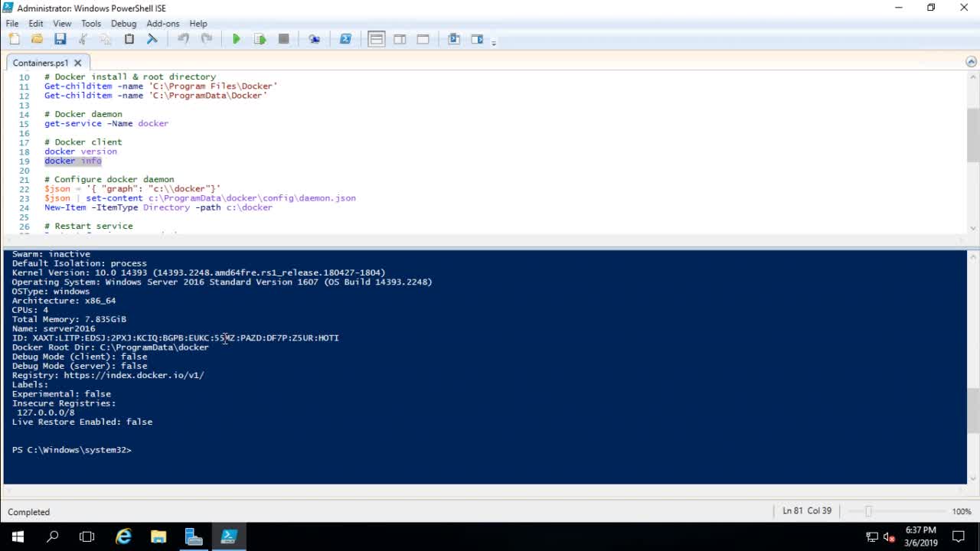Click the Run Selection icon
The width and height of the screenshot is (980, 551).
260,39
